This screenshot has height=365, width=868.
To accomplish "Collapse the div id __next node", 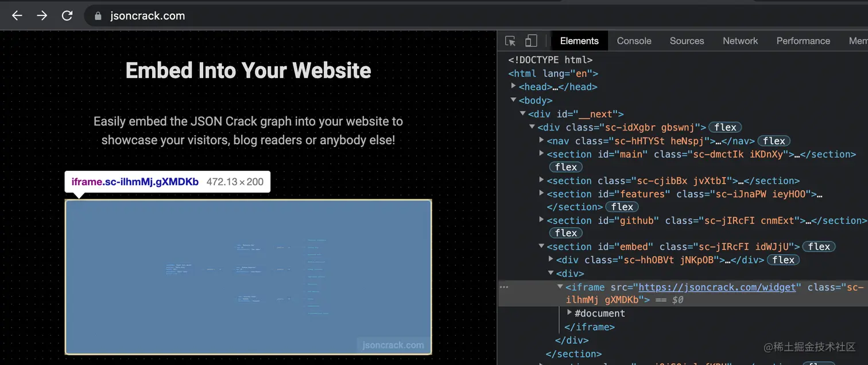I will 522,114.
